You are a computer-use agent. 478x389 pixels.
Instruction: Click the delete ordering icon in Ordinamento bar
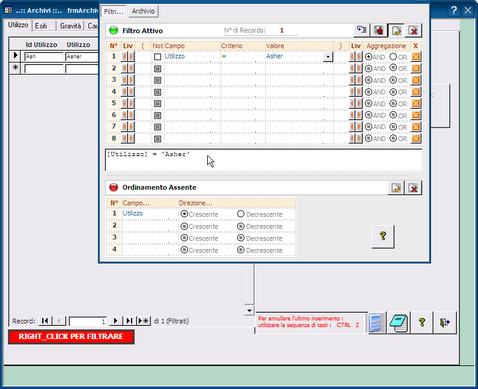(413, 188)
